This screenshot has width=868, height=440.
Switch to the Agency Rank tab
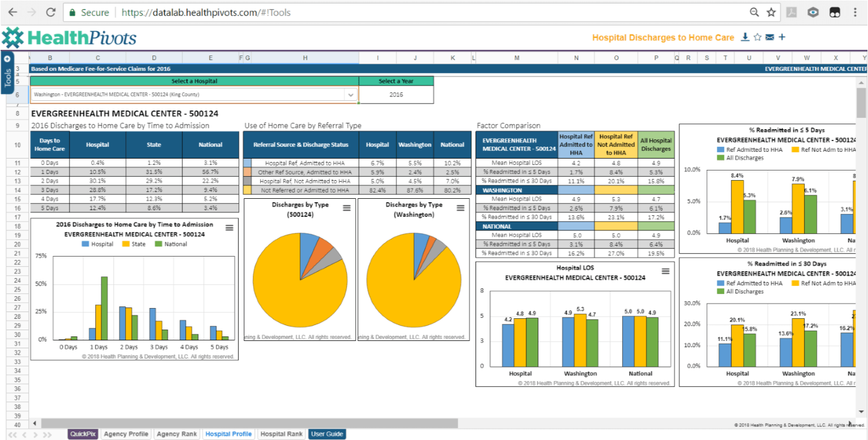tap(177, 434)
